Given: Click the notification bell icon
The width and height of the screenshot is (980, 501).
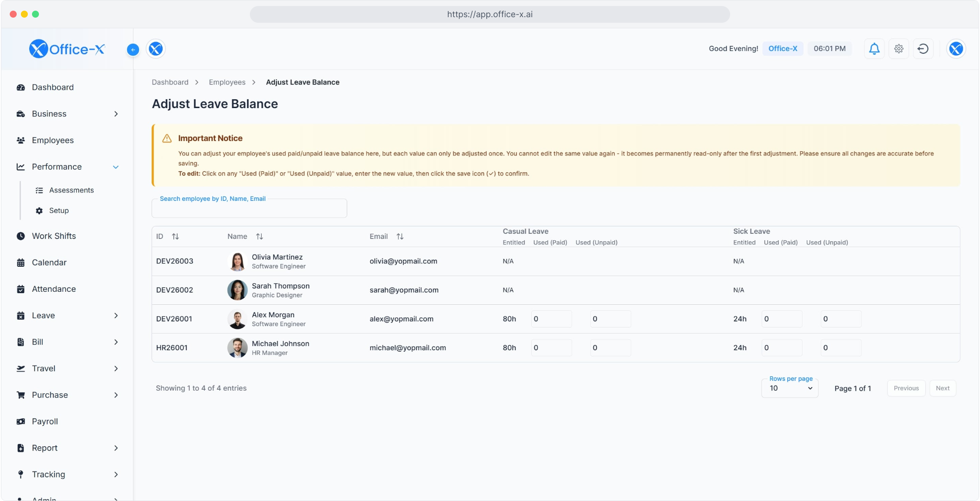Looking at the screenshot, I should point(874,49).
